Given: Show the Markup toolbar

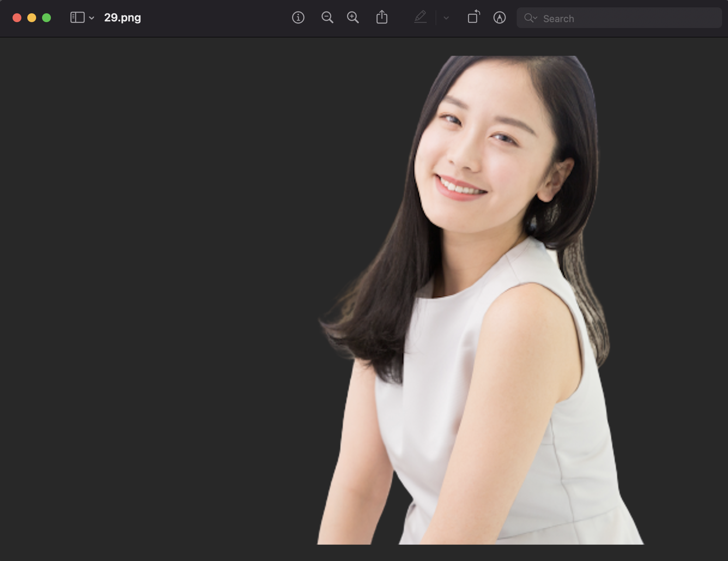Looking at the screenshot, I should coord(499,18).
